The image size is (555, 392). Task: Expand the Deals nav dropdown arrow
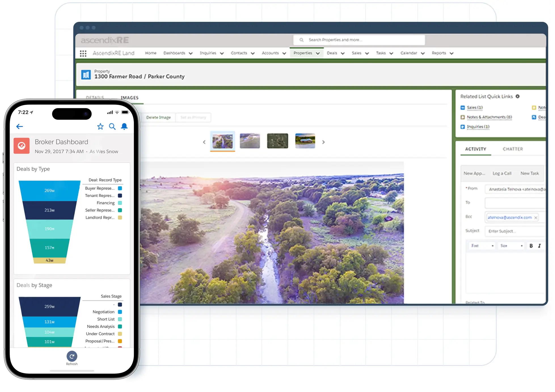point(343,53)
